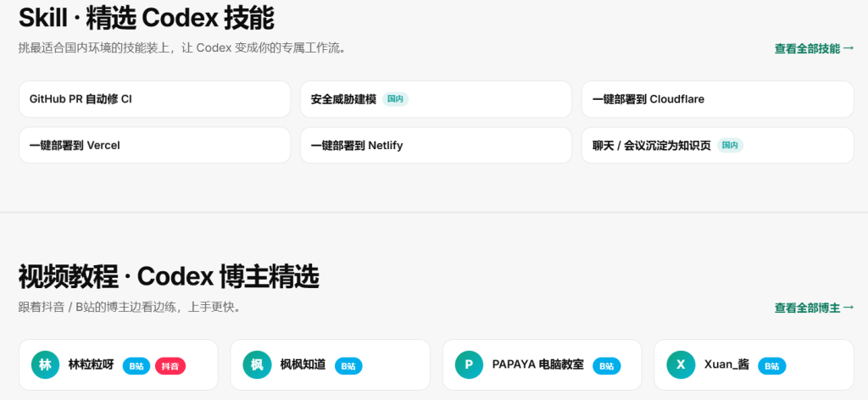Click the B站 badge for Xuan_酱
Viewport: 868px width, 400px height.
[x=771, y=366]
